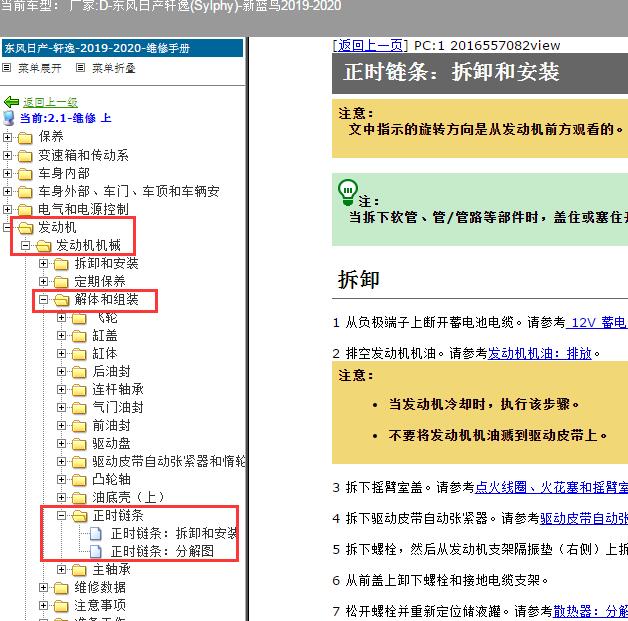Screen dimensions: 628x621
Task: Expand the 变速箱和传动系 node
Action: pos(7,155)
